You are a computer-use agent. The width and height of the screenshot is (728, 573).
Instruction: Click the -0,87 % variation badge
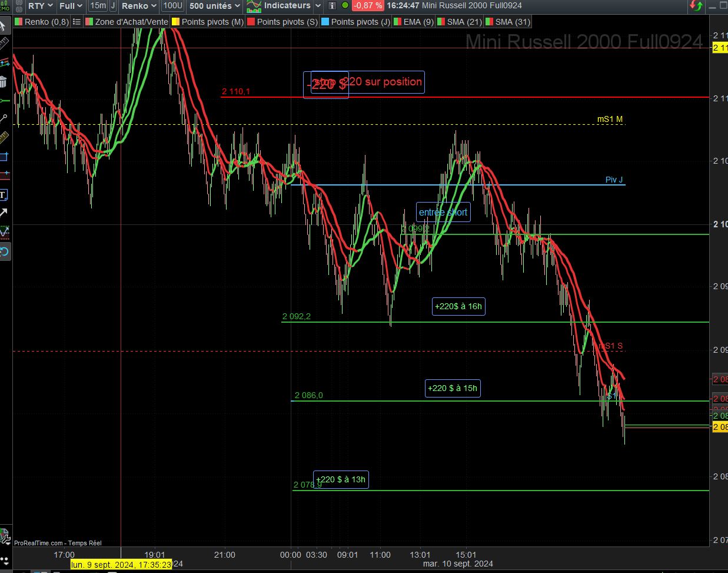click(x=367, y=6)
